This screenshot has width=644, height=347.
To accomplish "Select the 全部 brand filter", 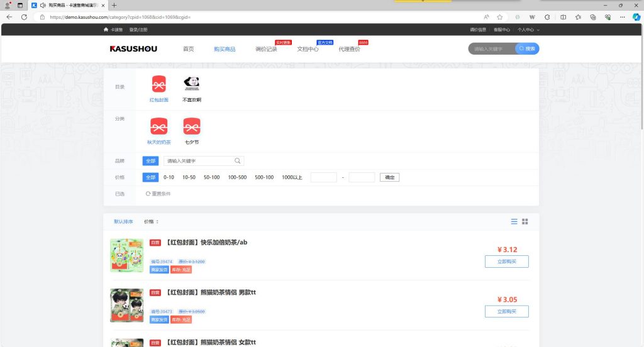I will (x=150, y=161).
